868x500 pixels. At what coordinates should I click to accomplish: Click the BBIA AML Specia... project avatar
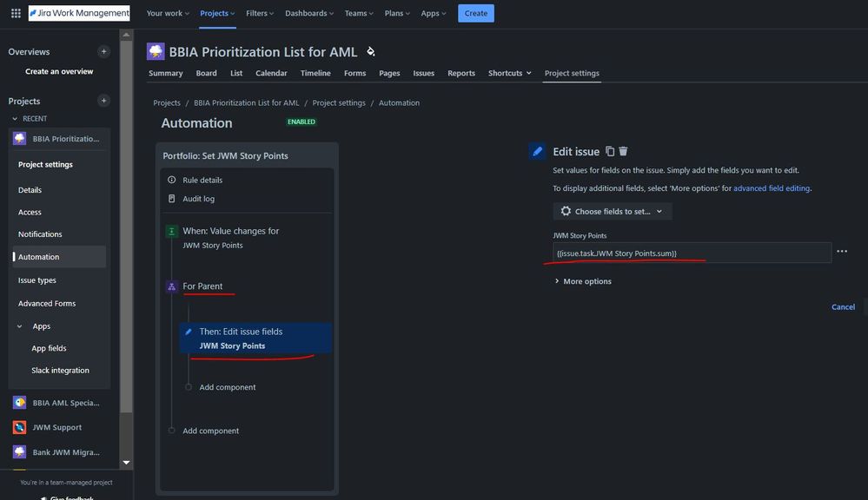(x=19, y=403)
